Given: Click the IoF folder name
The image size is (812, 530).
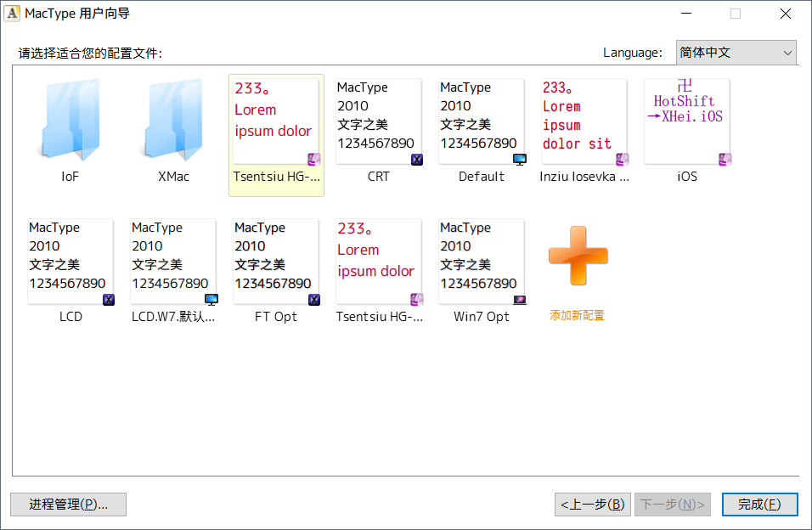Looking at the screenshot, I should tap(70, 177).
